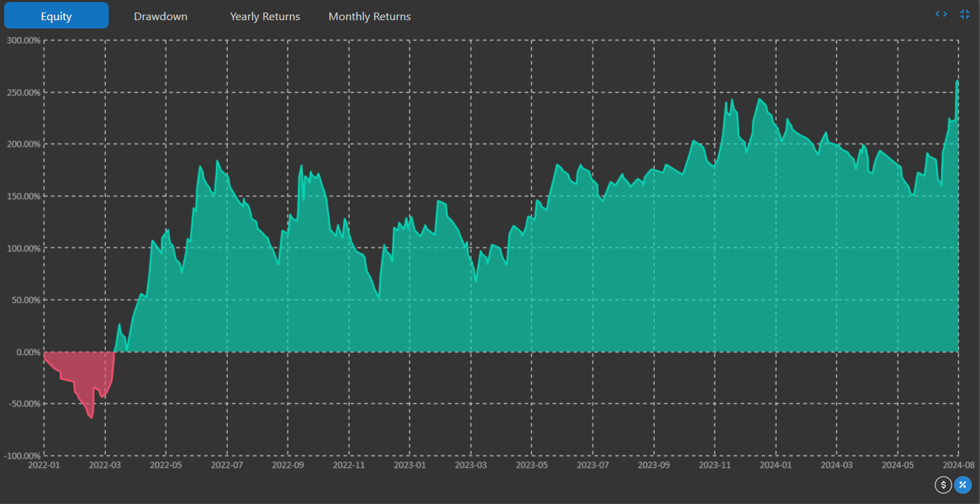Image resolution: width=980 pixels, height=504 pixels.
Task: Click the 150.00% y-axis label
Action: 24,196
